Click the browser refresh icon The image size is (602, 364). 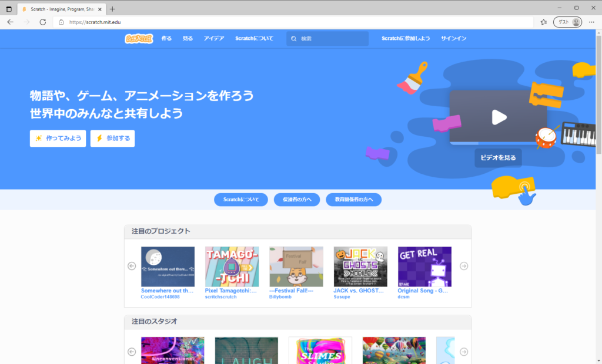[x=43, y=22]
